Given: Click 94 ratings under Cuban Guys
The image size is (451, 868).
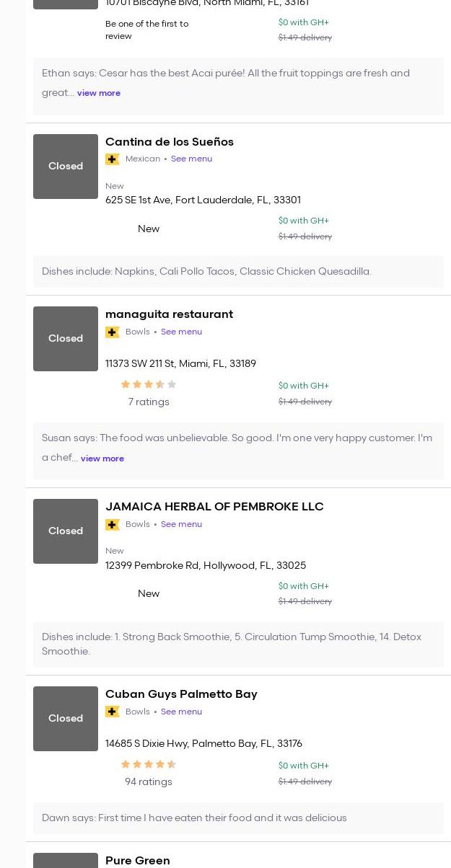Looking at the screenshot, I should (149, 782).
